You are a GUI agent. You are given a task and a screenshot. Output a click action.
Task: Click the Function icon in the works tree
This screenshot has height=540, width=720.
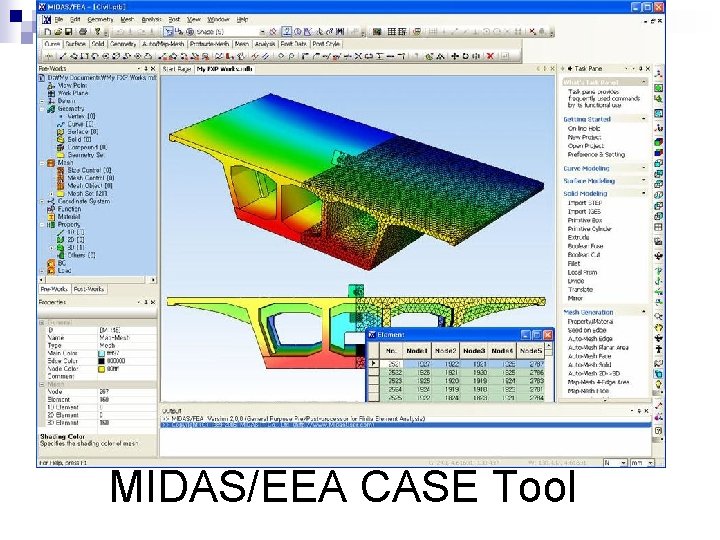(51, 209)
